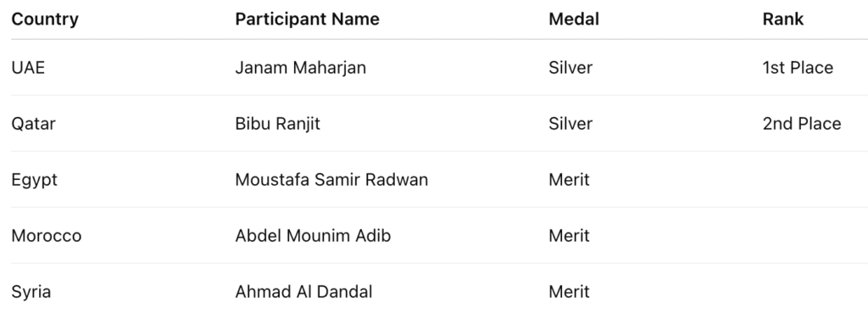Select the 2nd Place rank cell
Image resolution: width=868 pixels, height=320 pixels.
tap(802, 124)
